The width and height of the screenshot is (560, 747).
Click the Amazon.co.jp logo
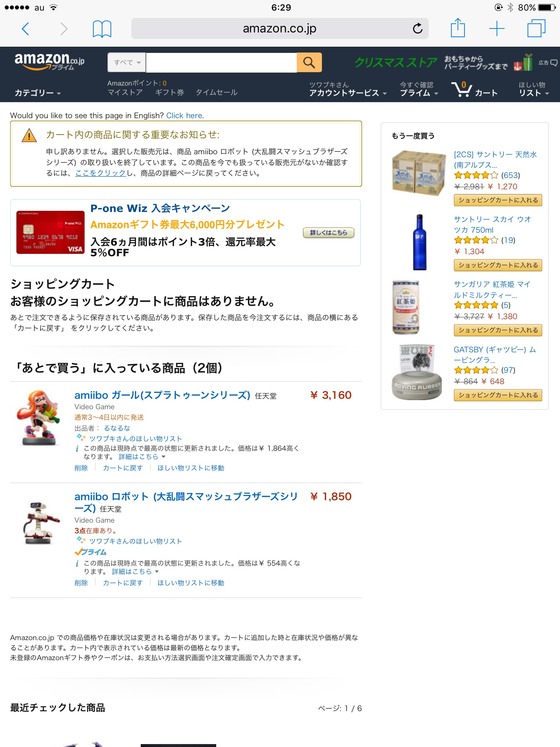coord(49,61)
